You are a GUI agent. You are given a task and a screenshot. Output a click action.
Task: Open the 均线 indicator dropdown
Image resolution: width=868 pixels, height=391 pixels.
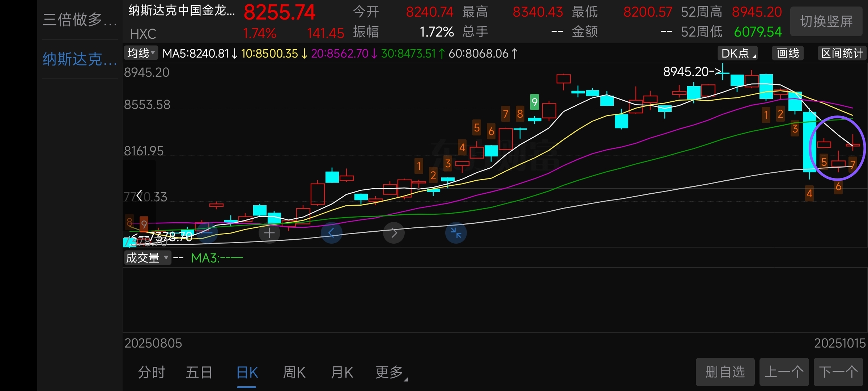141,54
